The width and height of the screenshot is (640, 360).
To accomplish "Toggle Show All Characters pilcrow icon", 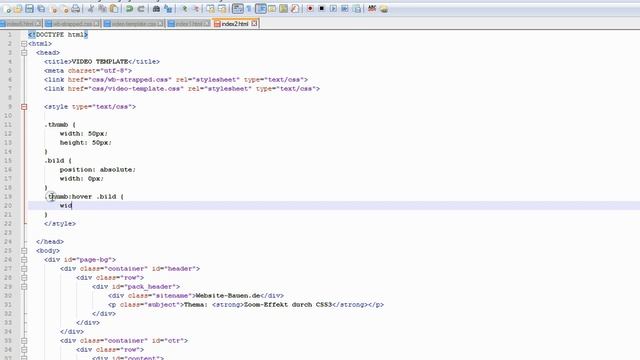I will pos(249,9).
